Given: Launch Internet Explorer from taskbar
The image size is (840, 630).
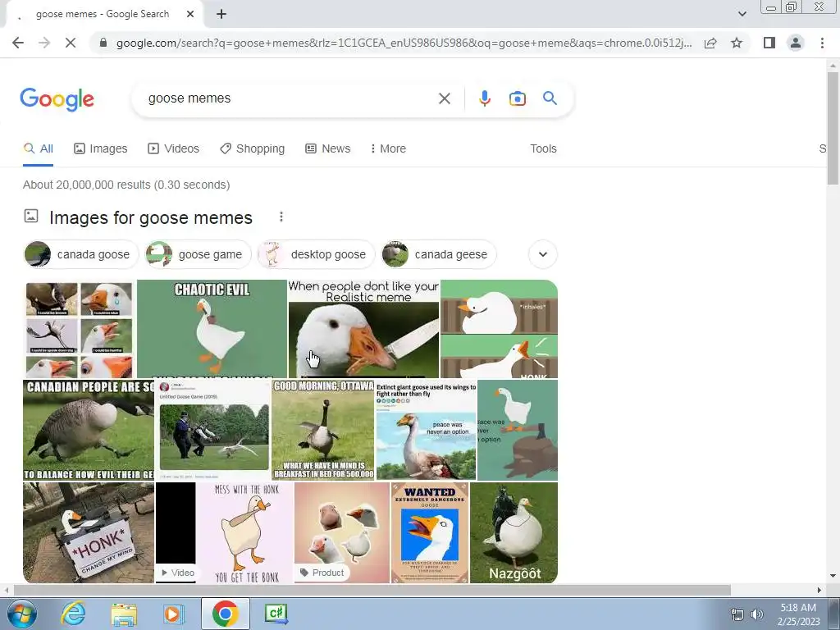Looking at the screenshot, I should (73, 614).
